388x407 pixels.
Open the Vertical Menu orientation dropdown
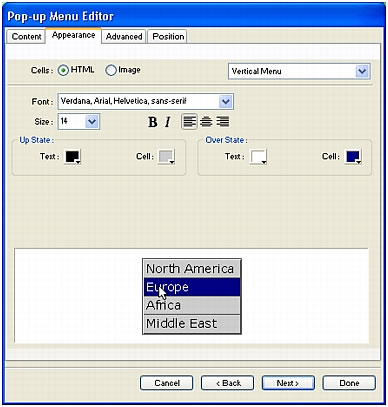299,71
